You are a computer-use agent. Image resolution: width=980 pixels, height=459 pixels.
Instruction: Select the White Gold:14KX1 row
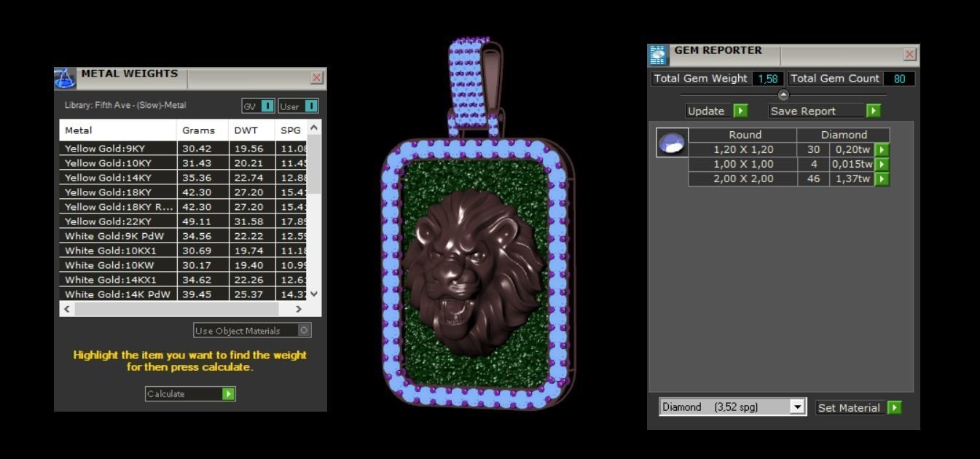coord(184,280)
